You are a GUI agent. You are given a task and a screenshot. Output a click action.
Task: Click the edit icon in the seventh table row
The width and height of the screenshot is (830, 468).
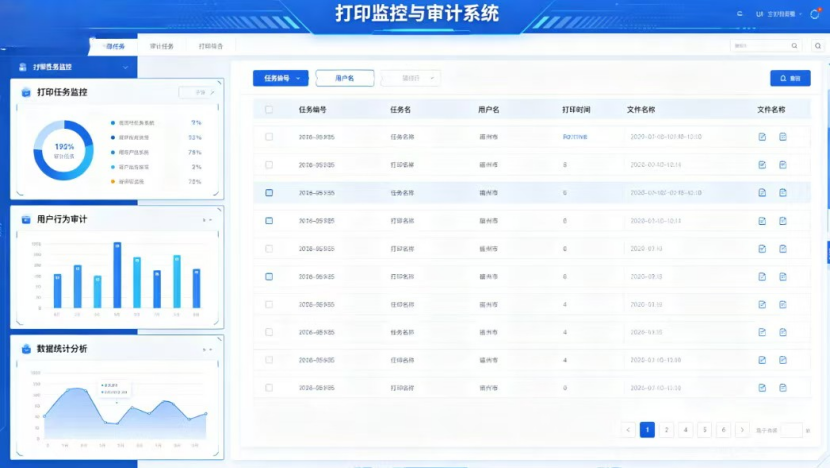tap(762, 304)
